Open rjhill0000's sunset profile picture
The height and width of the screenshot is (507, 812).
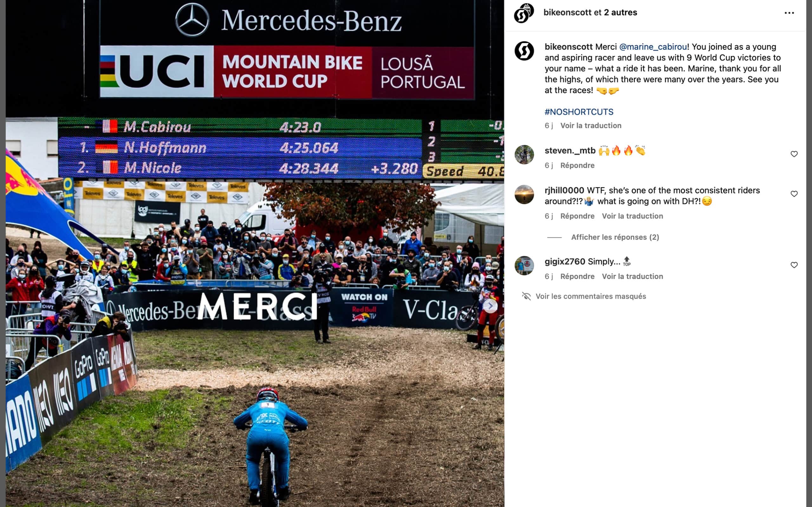(x=524, y=195)
